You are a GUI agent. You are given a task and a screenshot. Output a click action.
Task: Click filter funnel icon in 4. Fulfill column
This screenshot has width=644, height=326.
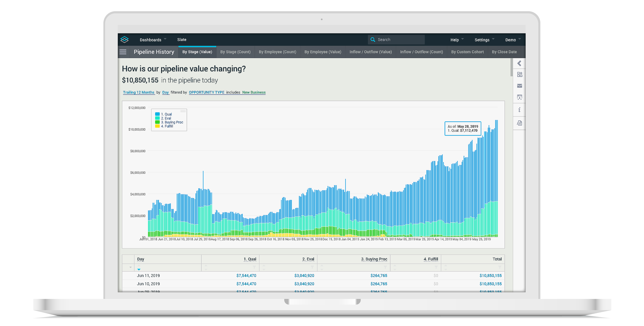(x=436, y=267)
